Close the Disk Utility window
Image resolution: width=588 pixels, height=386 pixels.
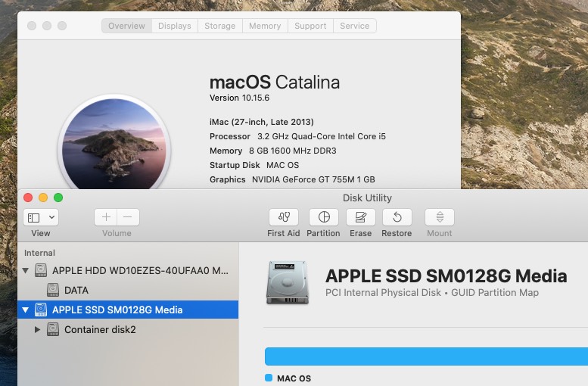coord(28,198)
